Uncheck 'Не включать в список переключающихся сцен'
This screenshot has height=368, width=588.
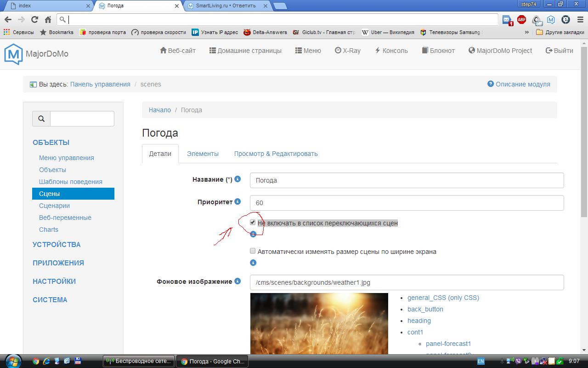(x=253, y=223)
